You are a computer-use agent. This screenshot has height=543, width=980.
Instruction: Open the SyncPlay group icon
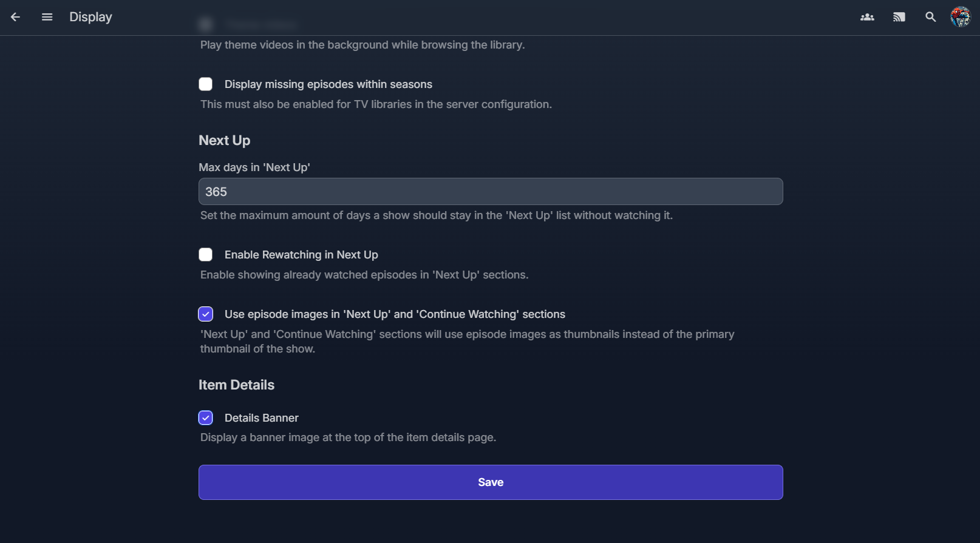coord(867,17)
